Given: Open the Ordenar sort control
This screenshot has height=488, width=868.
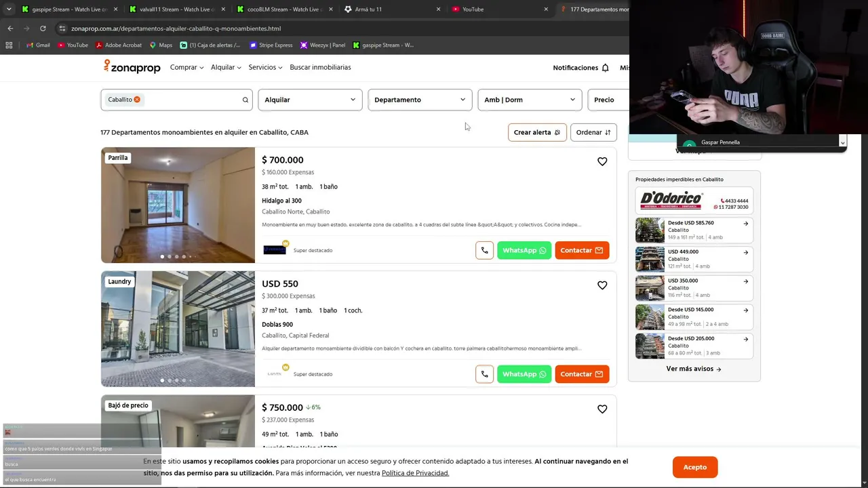Looking at the screenshot, I should click(593, 132).
